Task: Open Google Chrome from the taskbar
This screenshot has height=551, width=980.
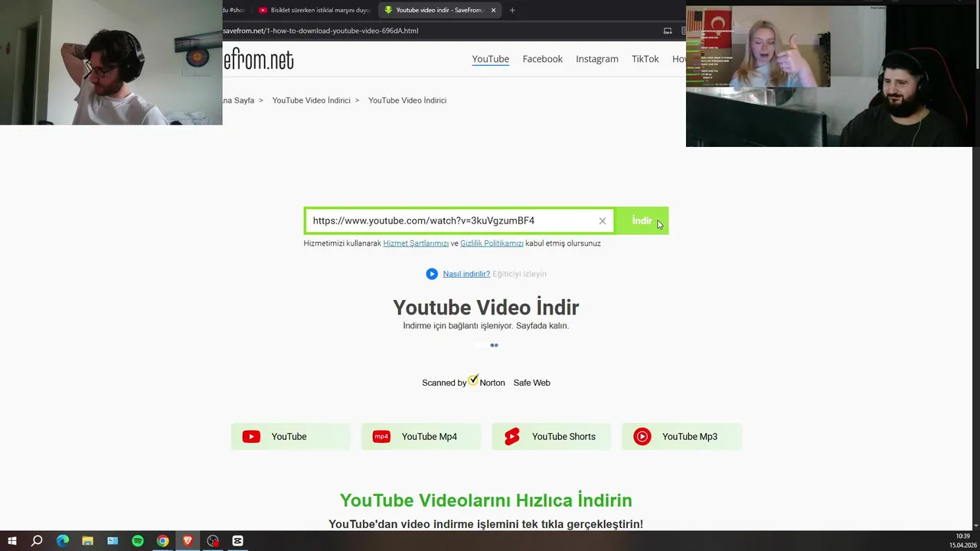Action: pyautogui.click(x=162, y=541)
